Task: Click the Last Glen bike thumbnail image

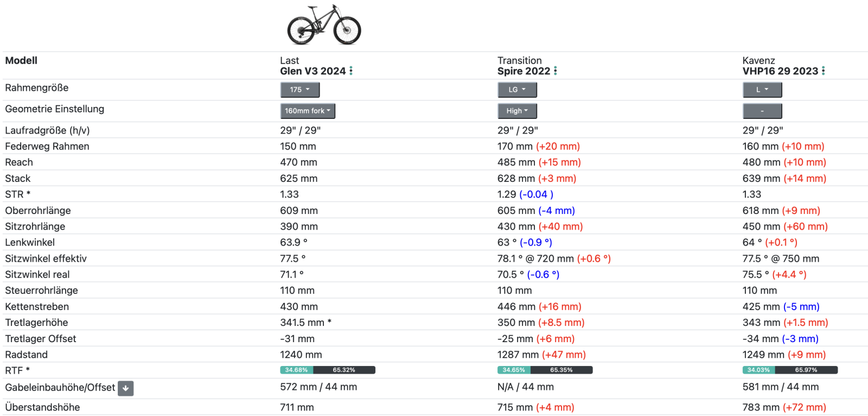Action: (324, 25)
